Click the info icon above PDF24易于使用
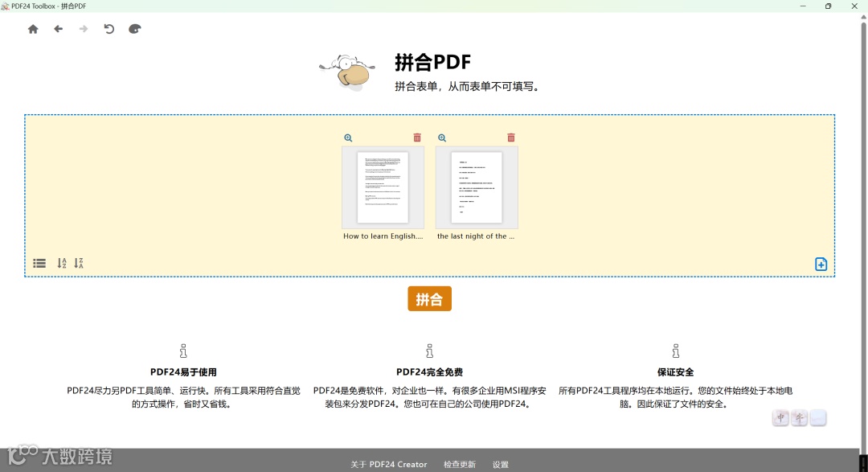 183,351
